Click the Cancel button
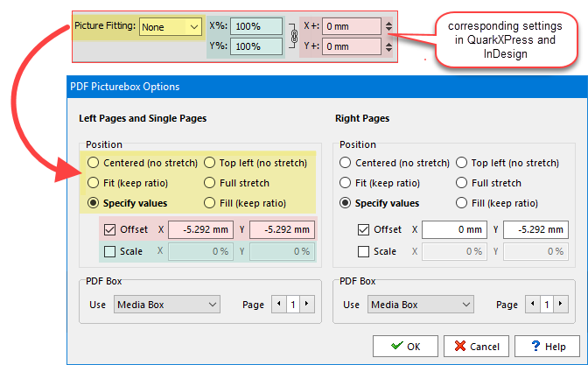This screenshot has width=588, height=365. (476, 347)
